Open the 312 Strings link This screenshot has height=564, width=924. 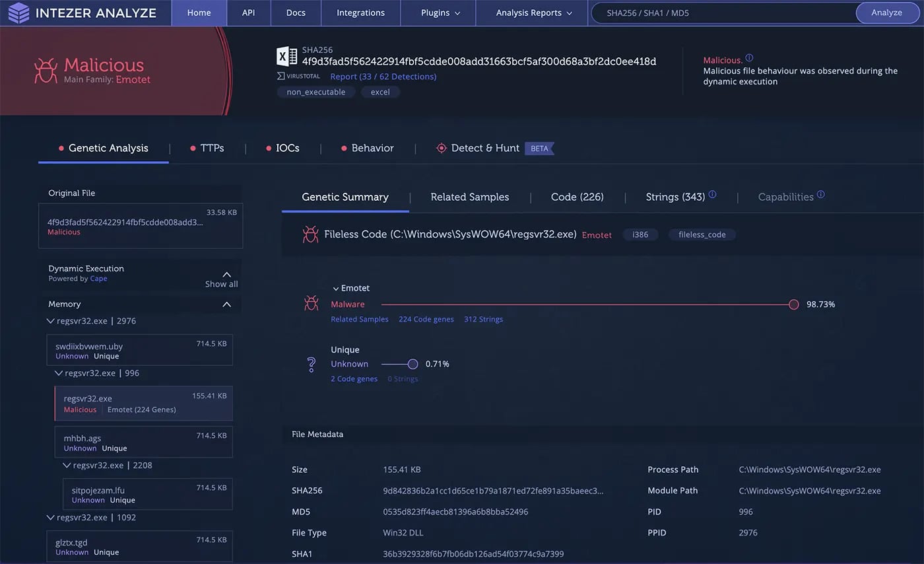[x=484, y=320]
